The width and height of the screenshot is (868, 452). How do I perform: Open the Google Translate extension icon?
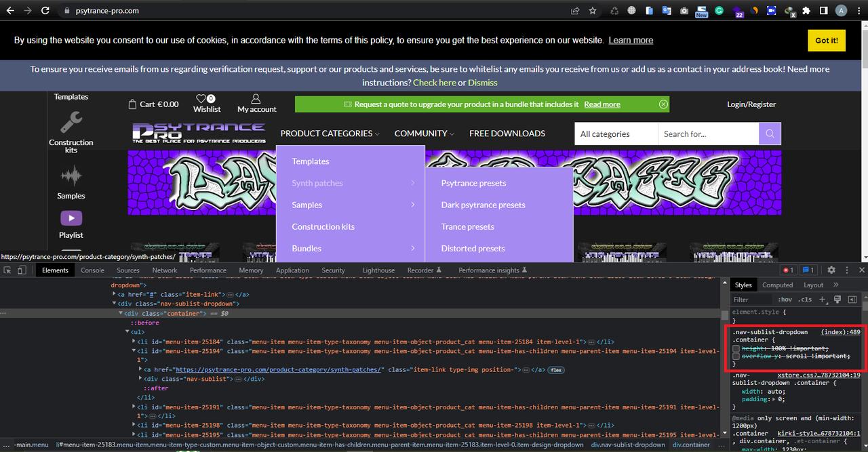[667, 11]
